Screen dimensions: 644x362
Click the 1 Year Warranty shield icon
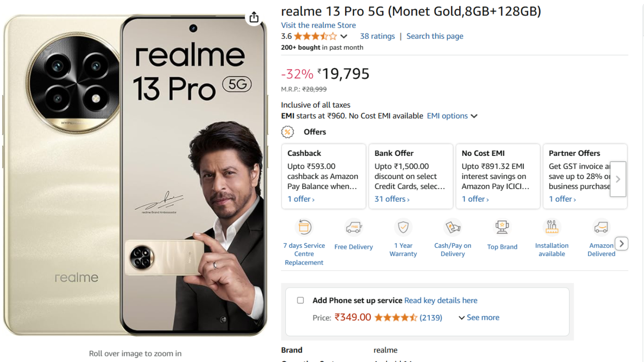pos(403,227)
